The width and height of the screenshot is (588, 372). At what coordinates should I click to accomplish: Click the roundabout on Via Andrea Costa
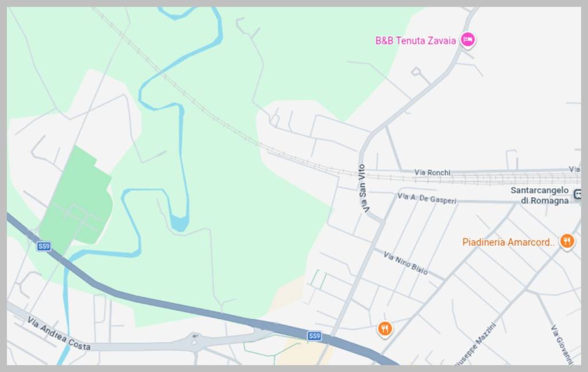coord(194,341)
